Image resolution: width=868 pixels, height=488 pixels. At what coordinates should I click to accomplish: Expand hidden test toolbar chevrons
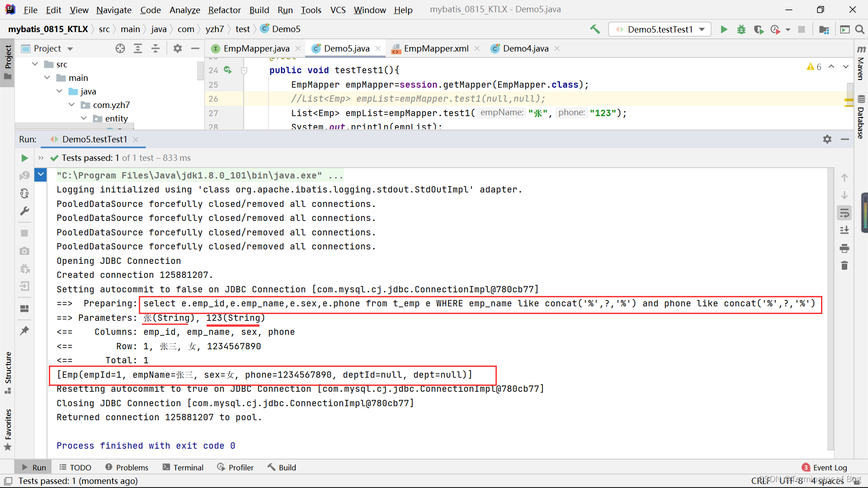pyautogui.click(x=41, y=158)
